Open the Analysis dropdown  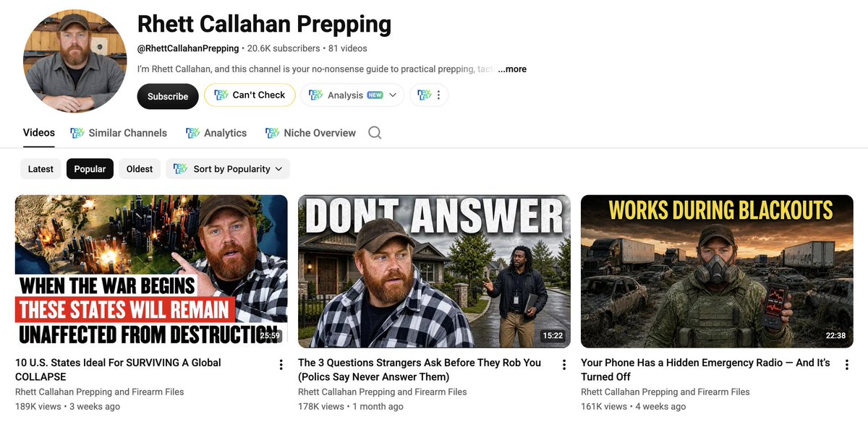pos(352,95)
